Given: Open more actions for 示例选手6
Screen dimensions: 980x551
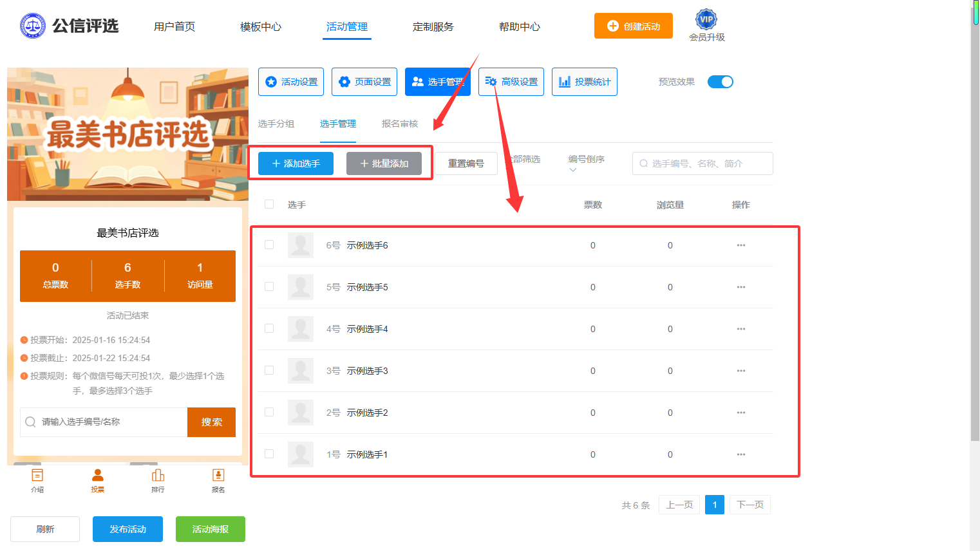Looking at the screenshot, I should (x=741, y=245).
